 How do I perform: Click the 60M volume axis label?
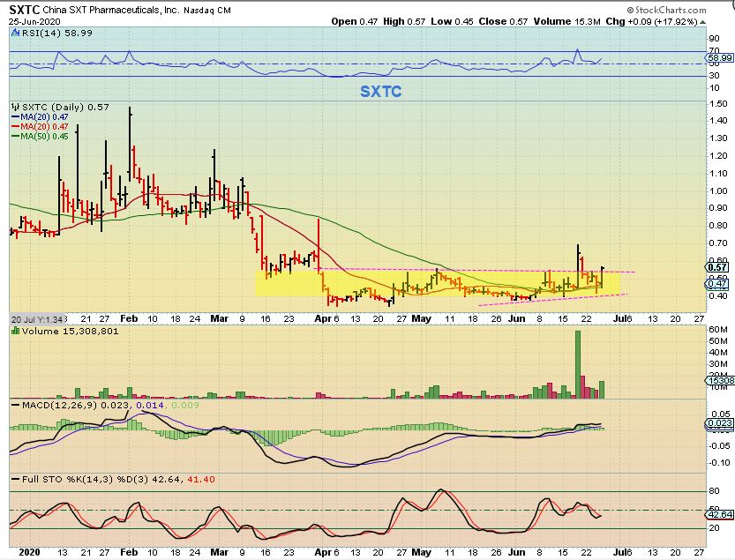718,330
